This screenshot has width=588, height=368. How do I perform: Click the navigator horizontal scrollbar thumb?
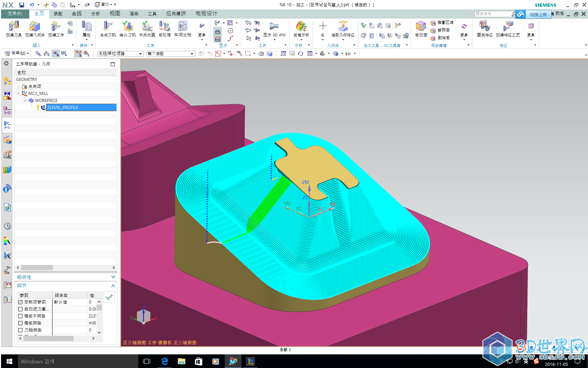coord(37,267)
